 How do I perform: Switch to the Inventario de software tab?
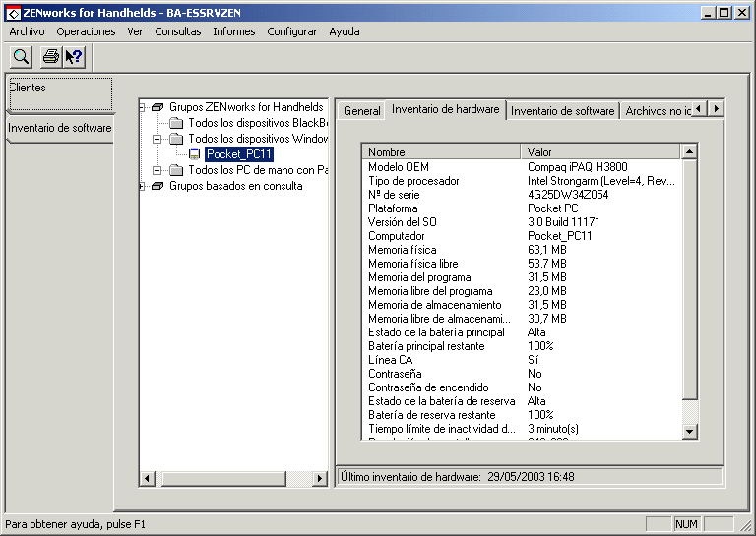point(563,111)
